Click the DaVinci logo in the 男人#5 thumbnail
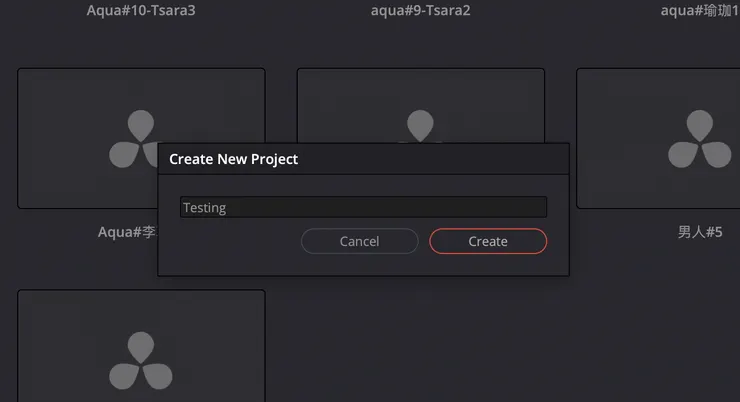This screenshot has height=402, width=740. pos(700,139)
